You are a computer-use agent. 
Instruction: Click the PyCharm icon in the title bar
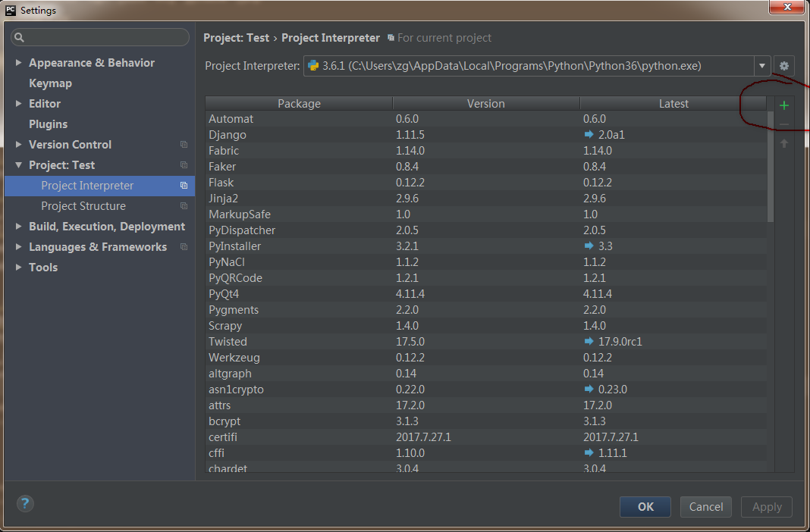11,10
